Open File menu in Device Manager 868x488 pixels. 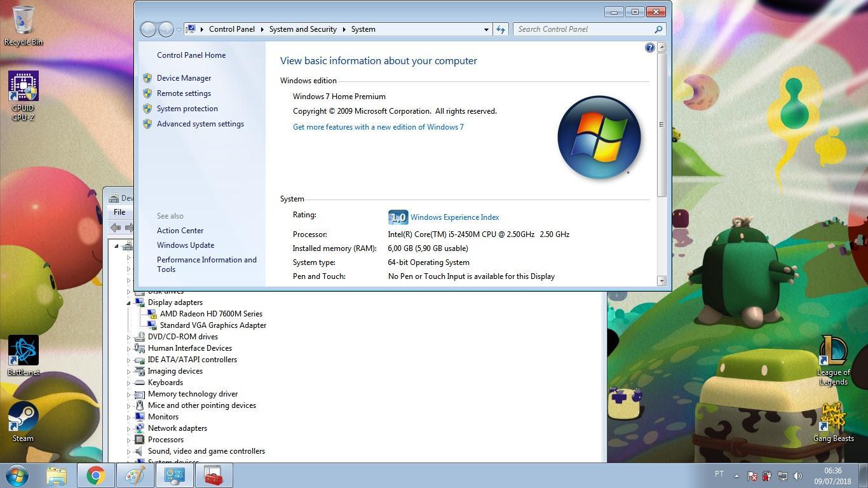[119, 212]
